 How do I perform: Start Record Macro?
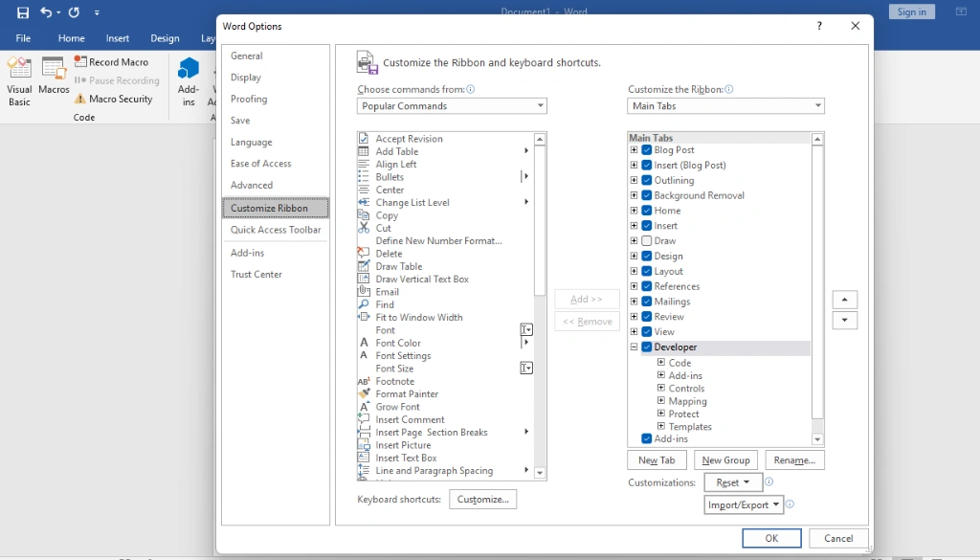pos(111,62)
